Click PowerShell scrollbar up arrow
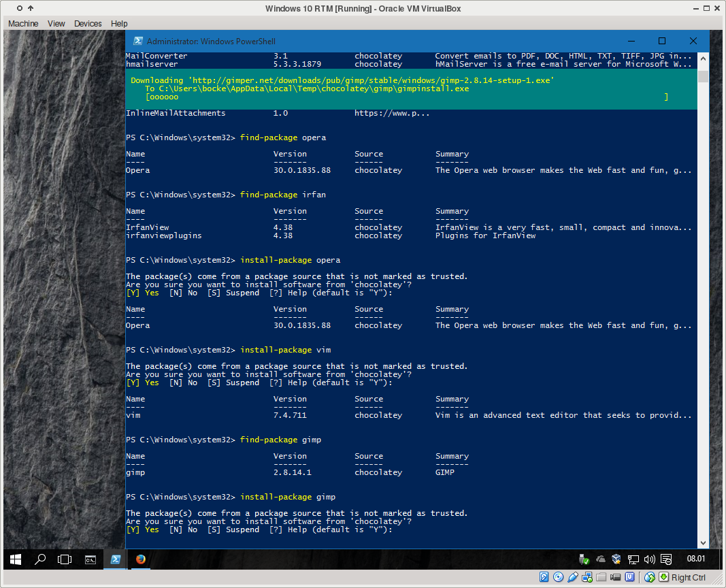Viewport: 726px width, 588px height. 703,59
